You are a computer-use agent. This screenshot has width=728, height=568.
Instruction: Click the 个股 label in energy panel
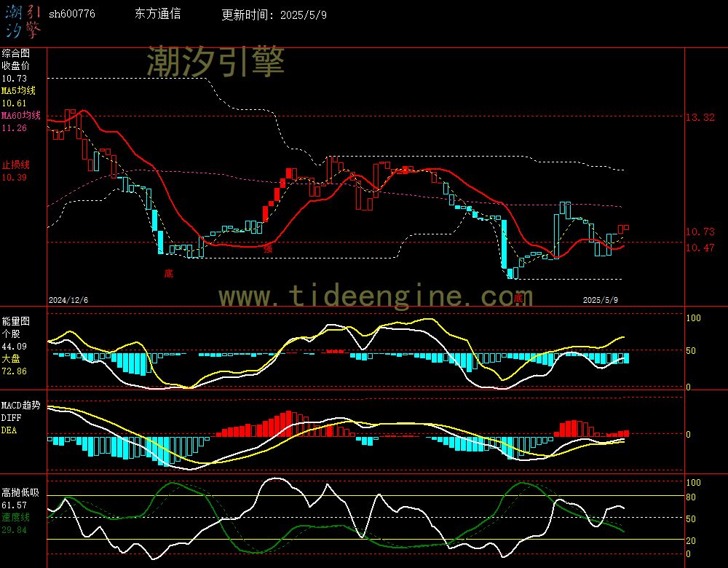pos(11,334)
